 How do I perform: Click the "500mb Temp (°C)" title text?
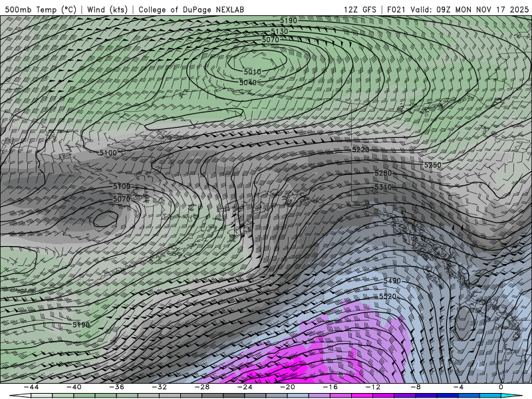(x=41, y=9)
